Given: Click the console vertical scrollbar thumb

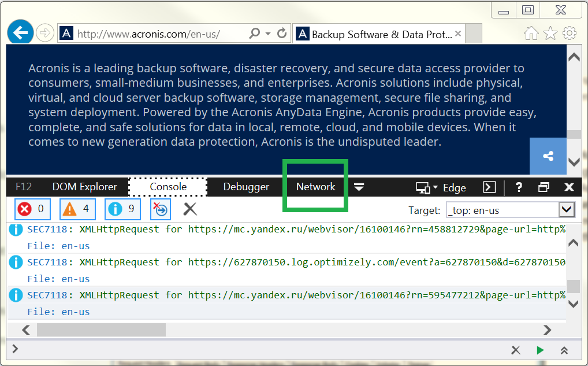Looking at the screenshot, I should pyautogui.click(x=574, y=286).
